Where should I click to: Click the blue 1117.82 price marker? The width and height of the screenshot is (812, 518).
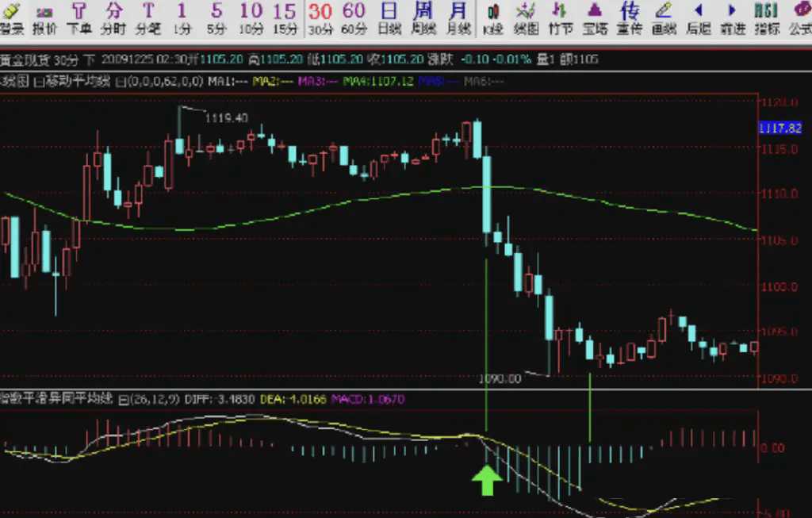(x=780, y=128)
